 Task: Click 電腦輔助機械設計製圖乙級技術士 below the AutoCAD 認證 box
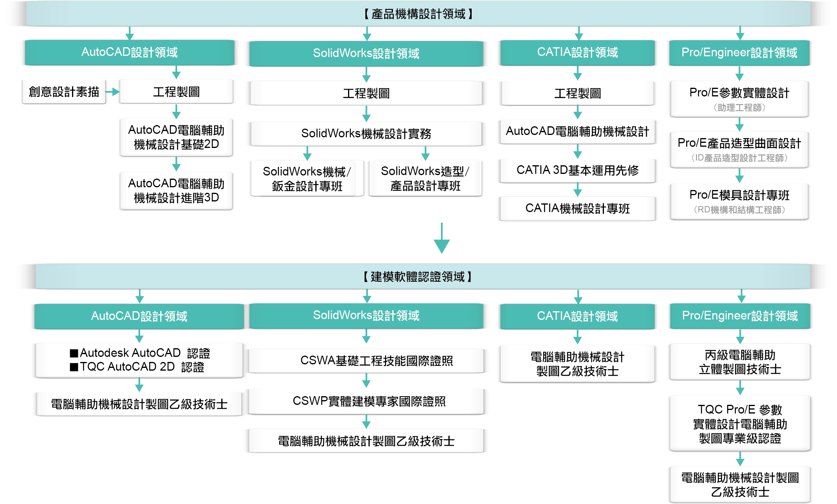pos(139,404)
